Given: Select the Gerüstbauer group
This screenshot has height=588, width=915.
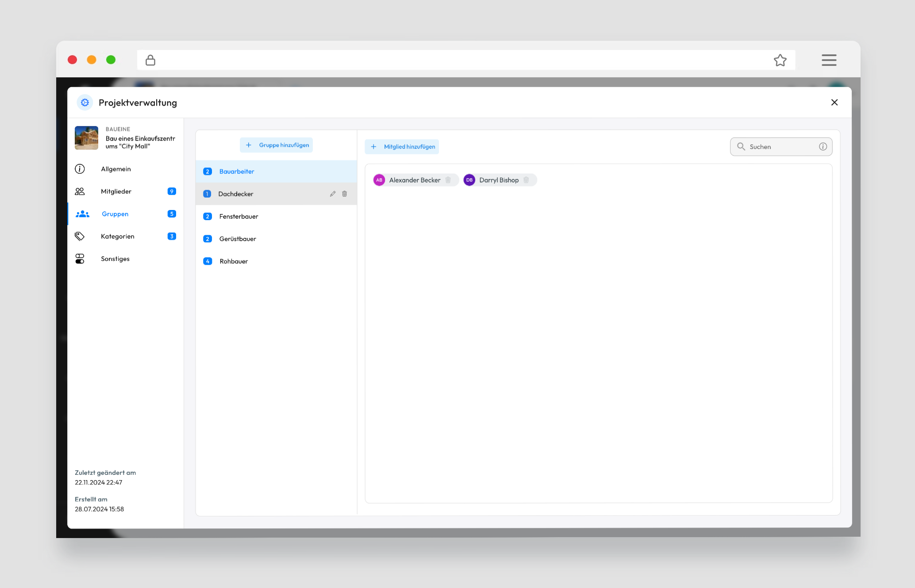Looking at the screenshot, I should (x=238, y=239).
